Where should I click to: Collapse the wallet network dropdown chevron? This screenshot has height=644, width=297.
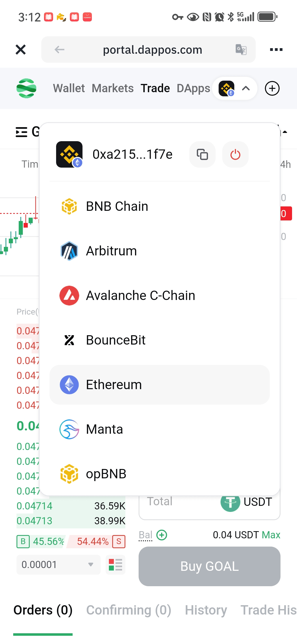click(x=246, y=88)
